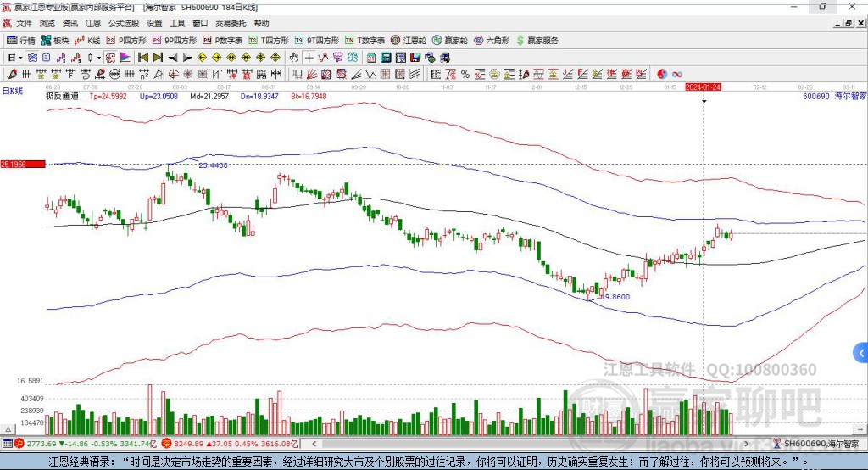Switch to the K线 chart view
Screen dimensions: 868x470
pos(87,41)
